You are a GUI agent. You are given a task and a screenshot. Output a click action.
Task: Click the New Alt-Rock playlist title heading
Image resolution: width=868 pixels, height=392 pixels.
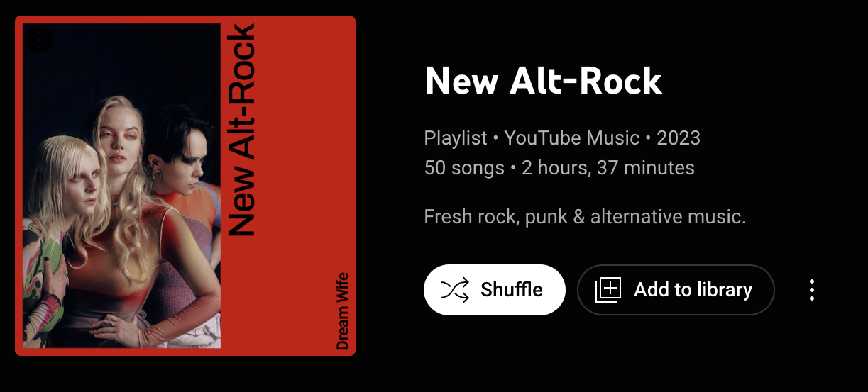click(x=543, y=82)
